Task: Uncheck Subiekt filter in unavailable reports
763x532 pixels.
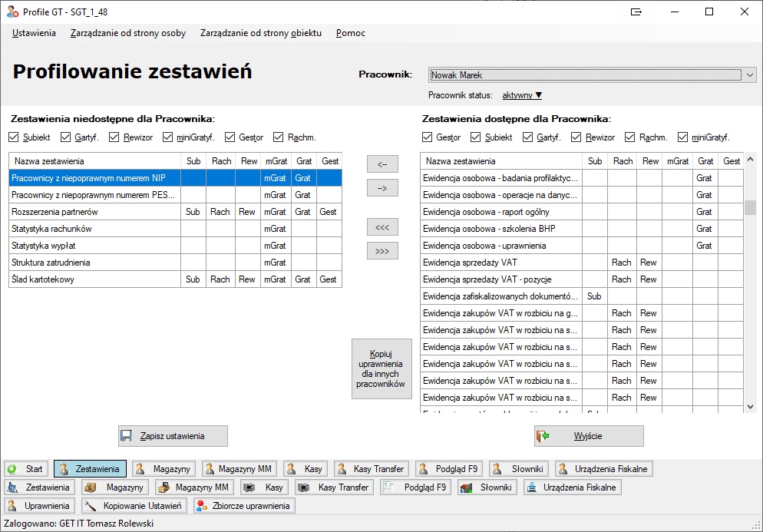Action: 14,137
